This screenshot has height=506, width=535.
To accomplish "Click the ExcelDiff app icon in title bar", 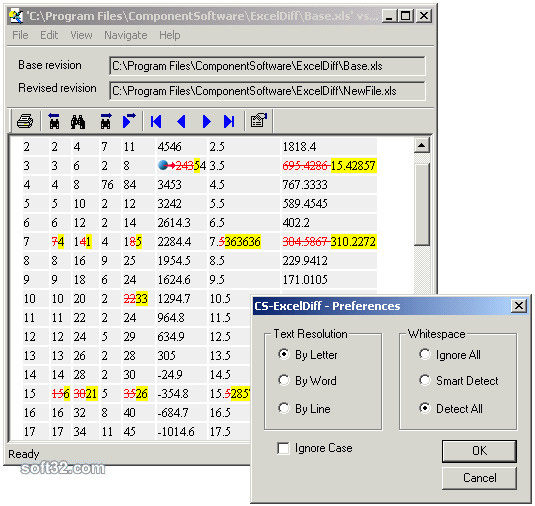I will [x=16, y=16].
